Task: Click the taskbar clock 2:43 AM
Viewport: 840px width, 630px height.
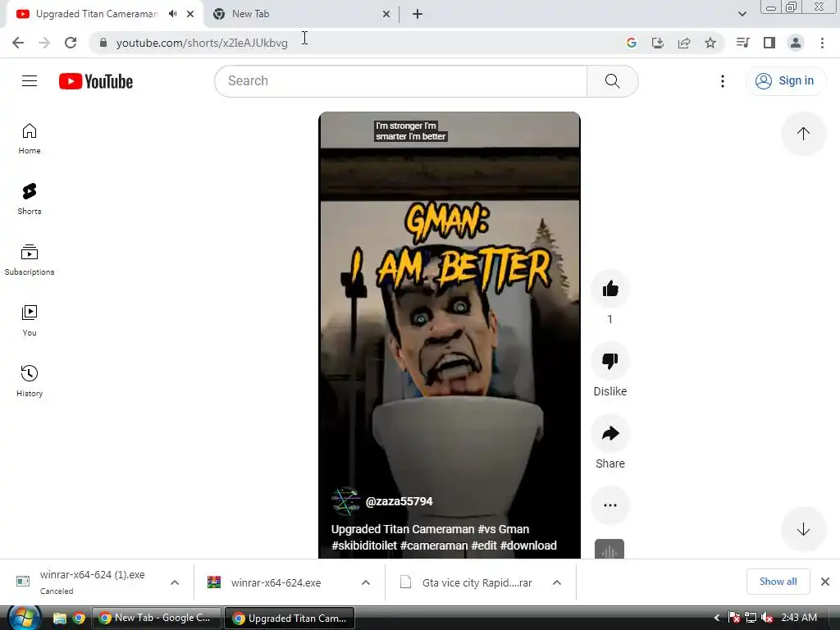Action: point(799,618)
